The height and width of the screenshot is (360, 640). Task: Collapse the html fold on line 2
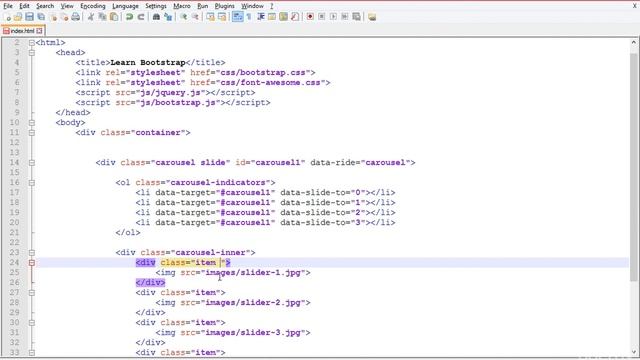coord(31,42)
